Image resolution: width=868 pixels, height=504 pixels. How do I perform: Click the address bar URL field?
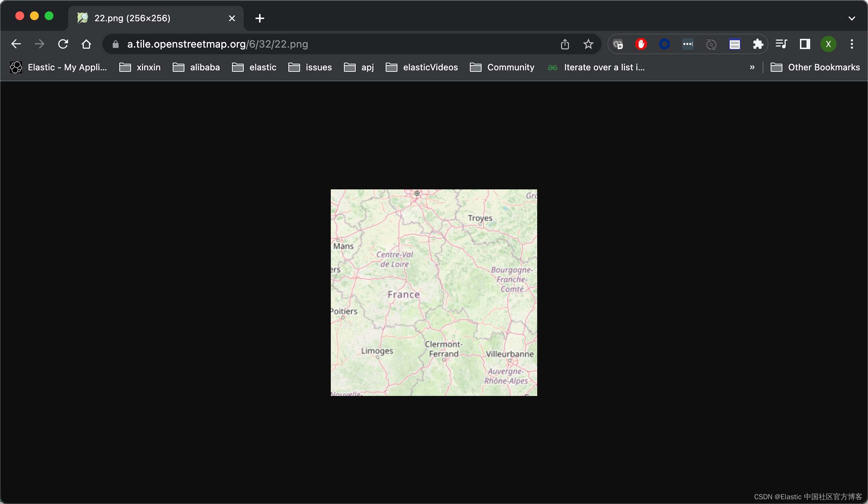329,44
